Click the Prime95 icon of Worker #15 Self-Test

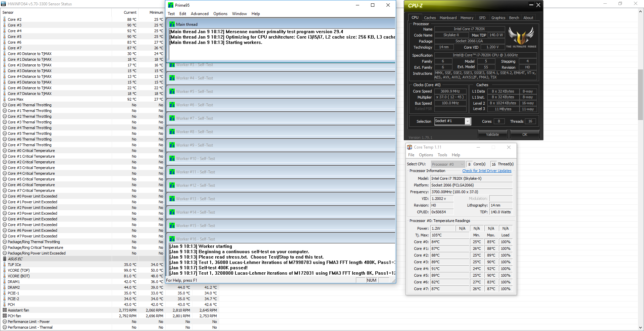pyautogui.click(x=172, y=225)
